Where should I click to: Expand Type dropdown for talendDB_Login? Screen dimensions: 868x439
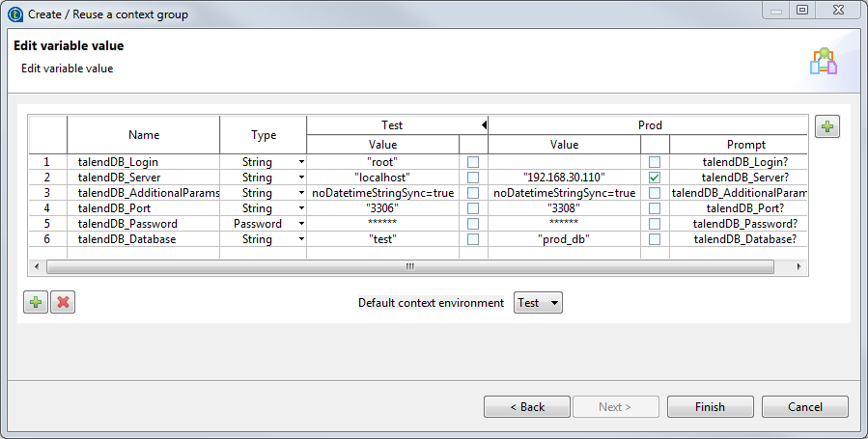click(301, 162)
